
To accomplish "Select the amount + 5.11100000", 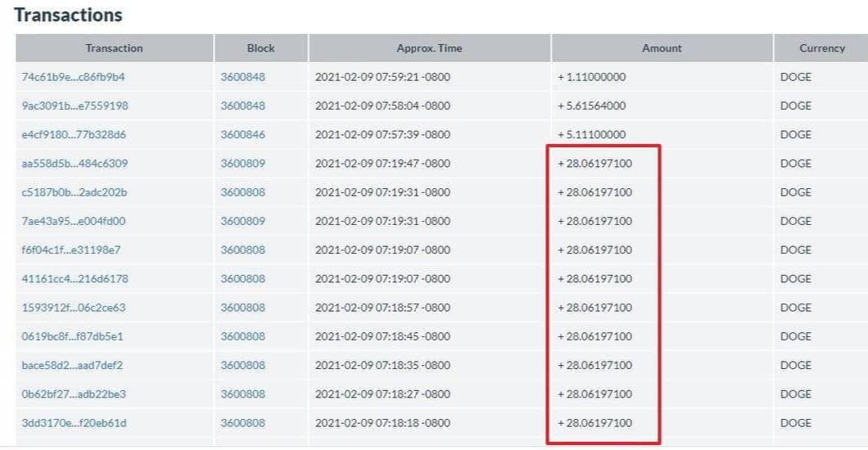I will click(592, 134).
